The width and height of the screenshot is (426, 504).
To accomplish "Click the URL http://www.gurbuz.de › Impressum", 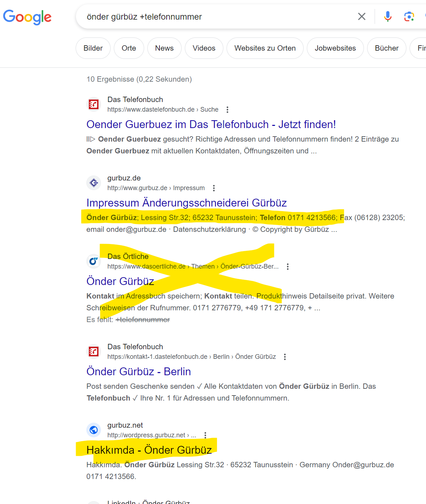I will point(156,188).
